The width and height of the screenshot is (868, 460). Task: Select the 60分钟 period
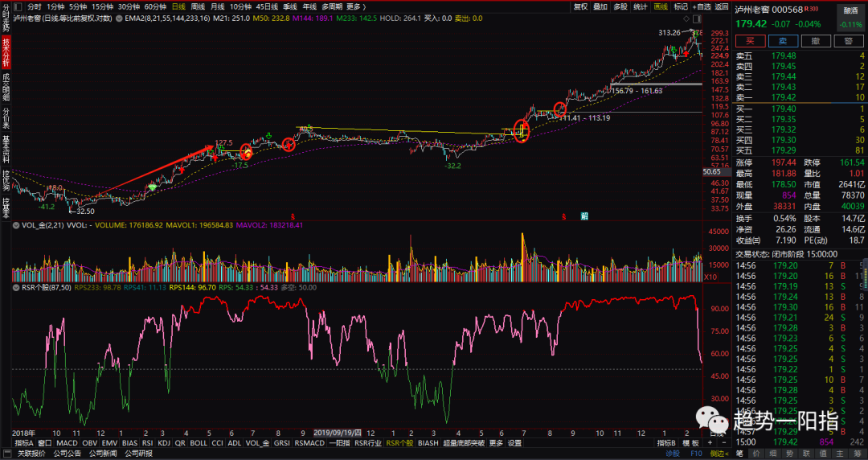tap(155, 6)
